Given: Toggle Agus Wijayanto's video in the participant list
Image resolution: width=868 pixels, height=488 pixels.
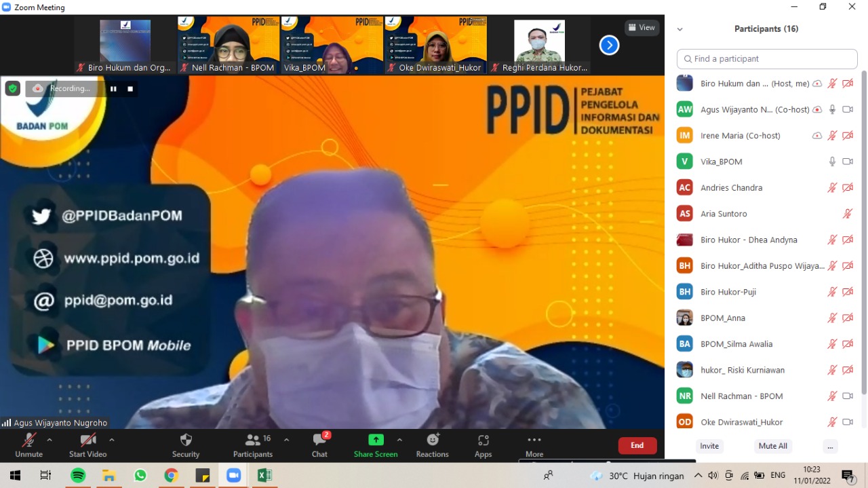Looking at the screenshot, I should point(848,109).
